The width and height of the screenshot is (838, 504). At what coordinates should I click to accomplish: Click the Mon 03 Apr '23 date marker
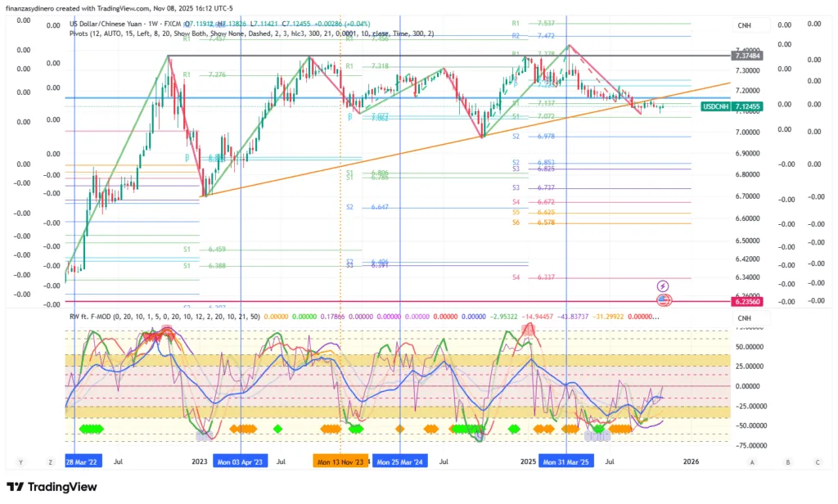pos(241,461)
